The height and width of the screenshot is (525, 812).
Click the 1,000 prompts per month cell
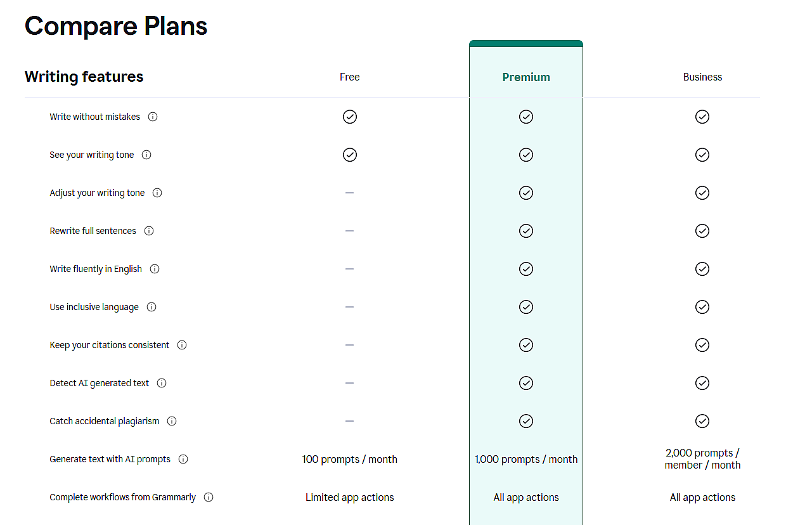click(x=526, y=459)
